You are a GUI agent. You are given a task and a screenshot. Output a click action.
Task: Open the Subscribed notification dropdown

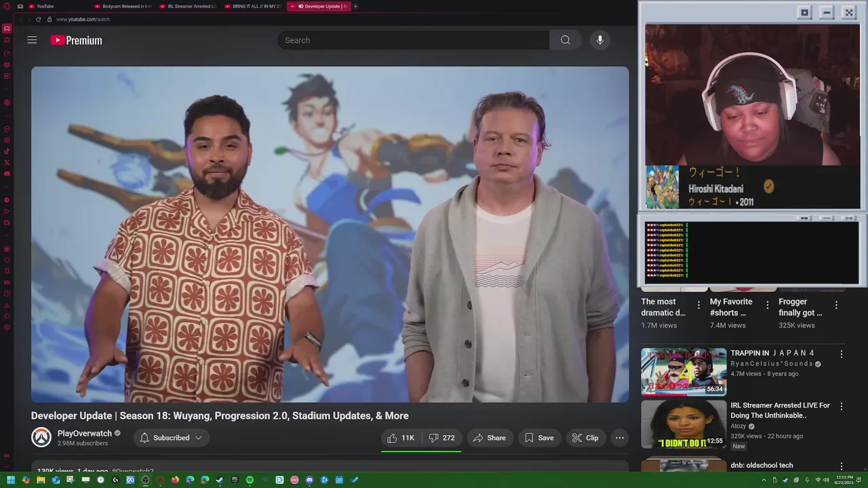[171, 438]
